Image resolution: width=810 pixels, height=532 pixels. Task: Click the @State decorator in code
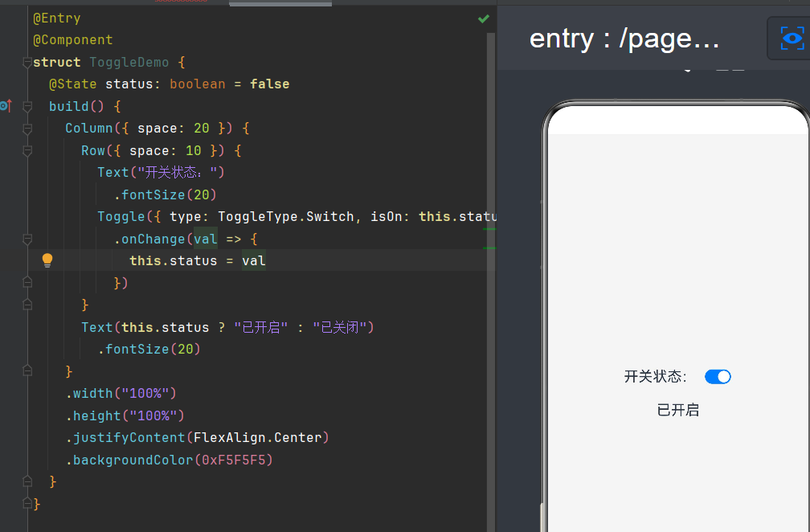pyautogui.click(x=73, y=84)
